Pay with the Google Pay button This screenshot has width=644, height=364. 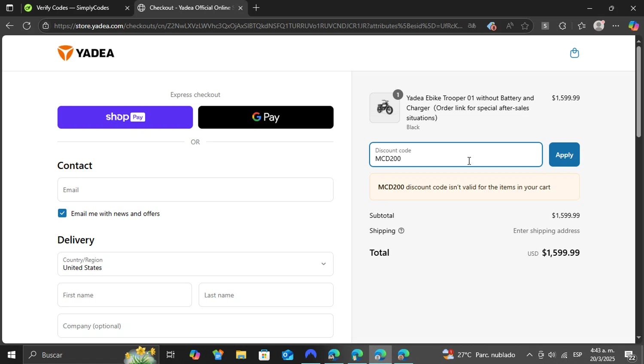click(266, 117)
